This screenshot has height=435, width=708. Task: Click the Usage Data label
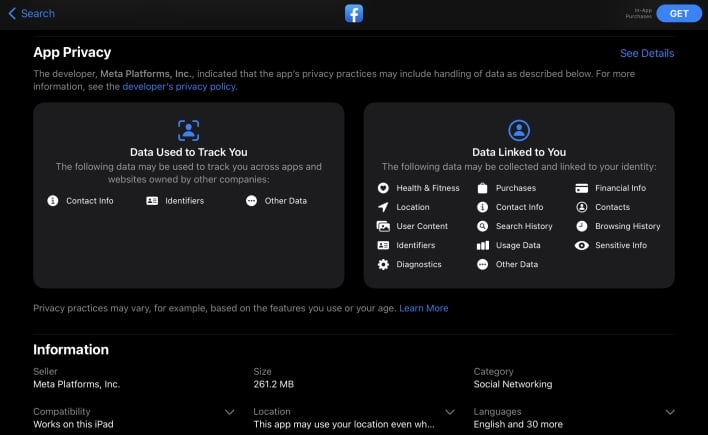(518, 245)
